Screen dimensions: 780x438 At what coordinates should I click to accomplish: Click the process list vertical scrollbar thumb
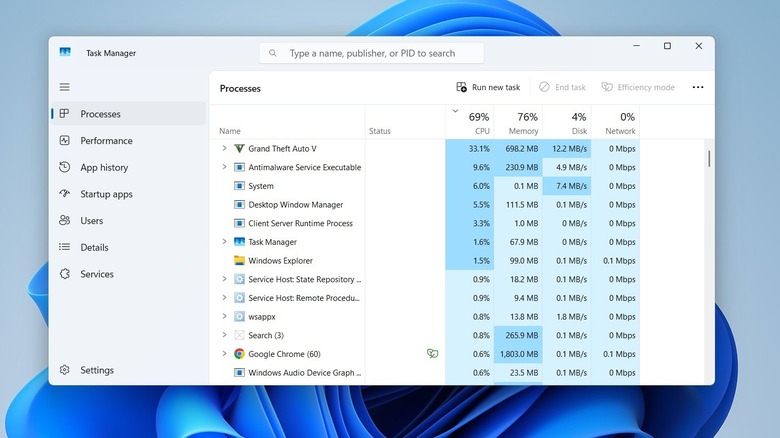tap(709, 159)
